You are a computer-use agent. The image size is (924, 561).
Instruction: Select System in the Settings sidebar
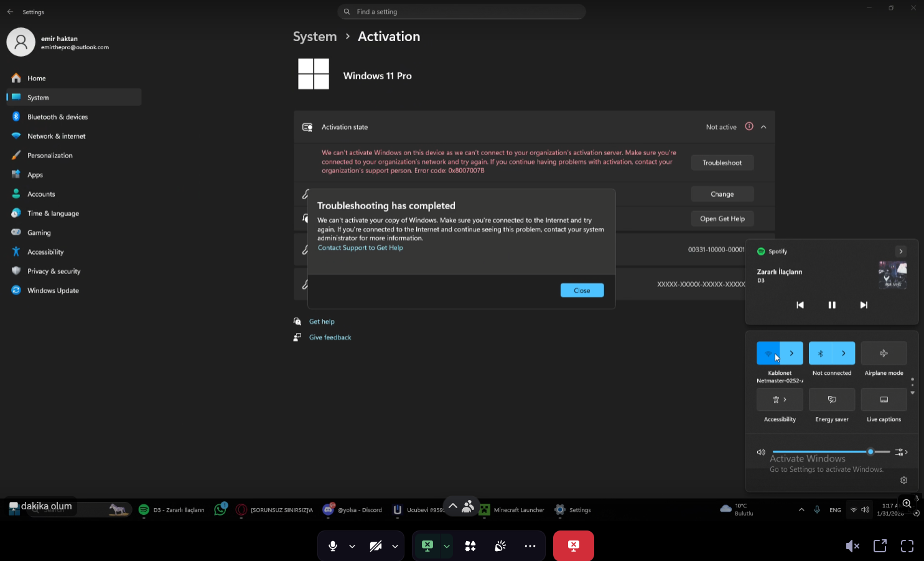tap(73, 98)
